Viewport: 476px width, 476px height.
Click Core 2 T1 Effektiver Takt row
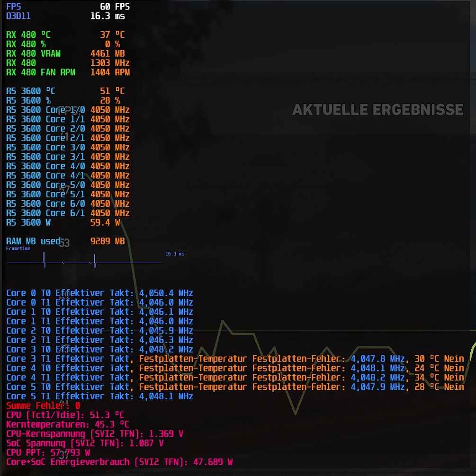tap(99, 340)
